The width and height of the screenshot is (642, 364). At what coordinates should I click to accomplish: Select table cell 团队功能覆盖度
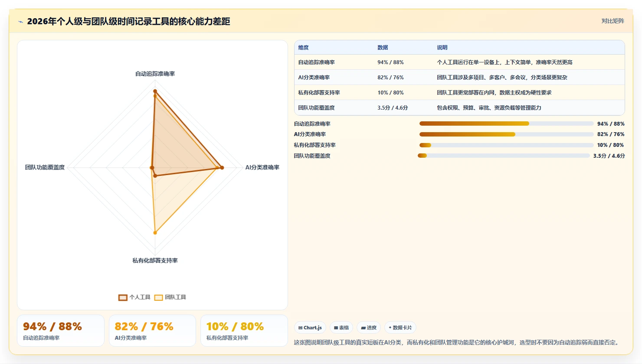[x=316, y=108]
